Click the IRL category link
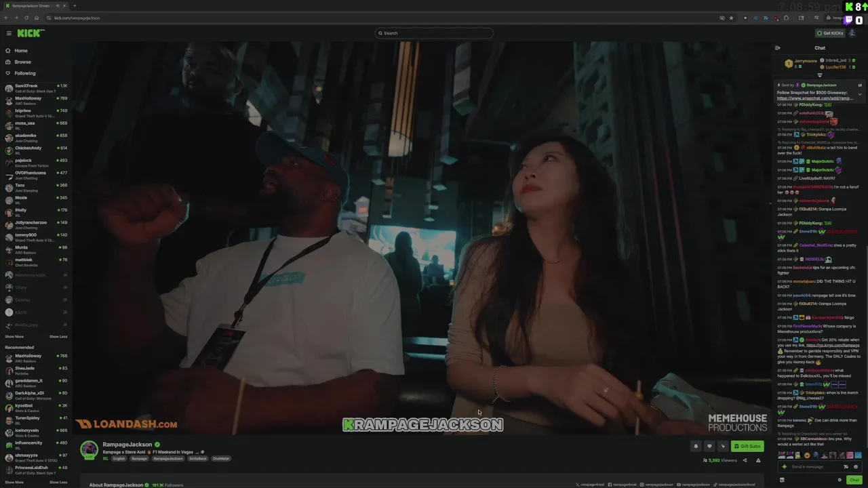The height and width of the screenshot is (488, 868). point(105,459)
